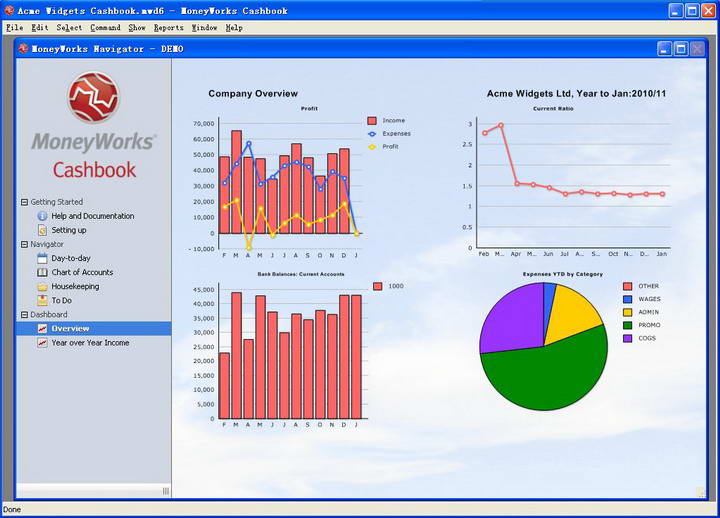This screenshot has width=720, height=518.
Task: Open the Reports menu
Action: [x=169, y=28]
